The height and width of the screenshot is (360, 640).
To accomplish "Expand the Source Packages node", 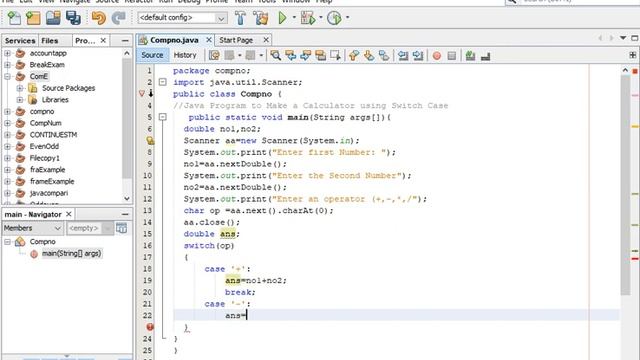I will (x=20, y=88).
